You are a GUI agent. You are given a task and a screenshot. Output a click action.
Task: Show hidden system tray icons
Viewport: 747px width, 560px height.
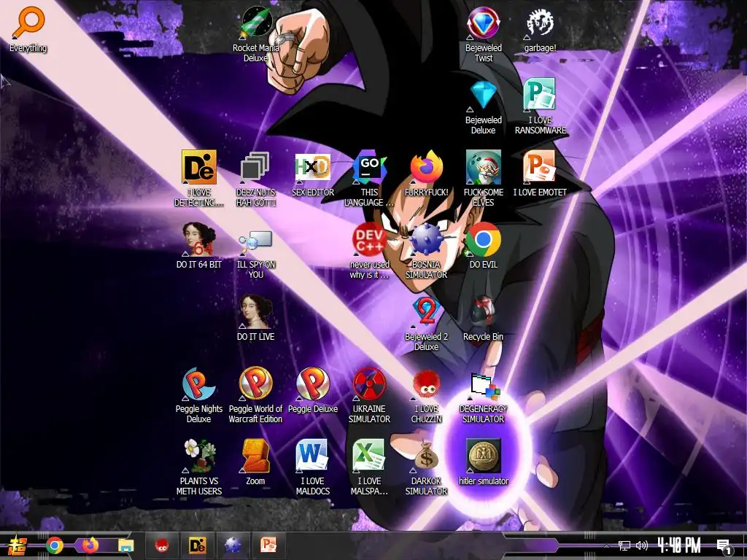606,545
